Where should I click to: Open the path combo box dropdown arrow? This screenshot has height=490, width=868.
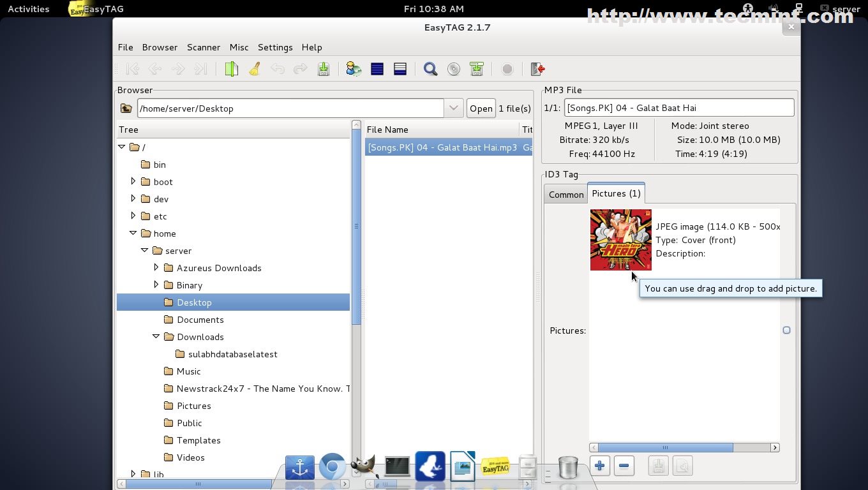coord(453,108)
